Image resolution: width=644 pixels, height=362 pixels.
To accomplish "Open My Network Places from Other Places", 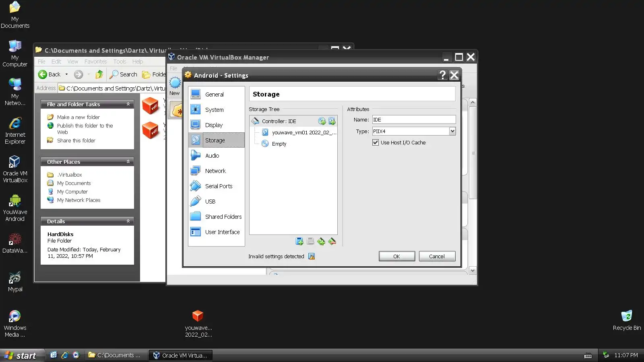I will point(78,200).
